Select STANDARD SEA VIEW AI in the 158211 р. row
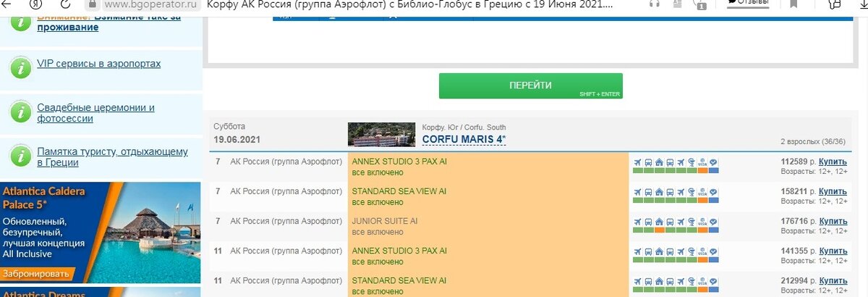Viewport: 868px width, 297px height. (399, 191)
